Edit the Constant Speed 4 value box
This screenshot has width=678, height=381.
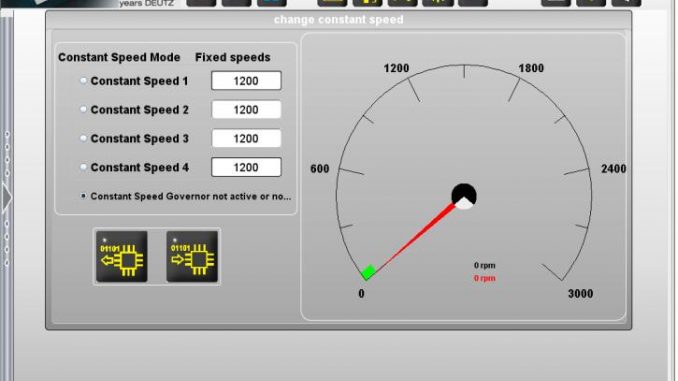click(246, 167)
